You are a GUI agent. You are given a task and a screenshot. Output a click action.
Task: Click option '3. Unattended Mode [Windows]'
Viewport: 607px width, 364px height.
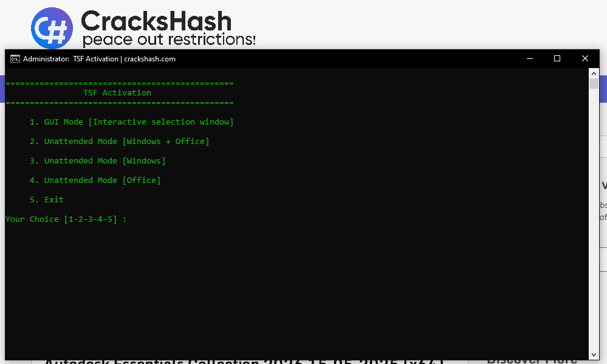pyautogui.click(x=98, y=160)
